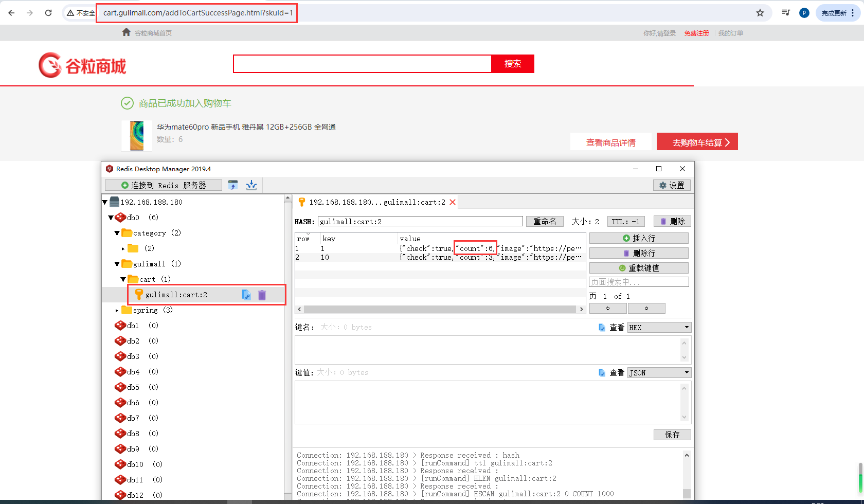Viewport: 864px width, 504px height.
Task: Click the reload icon beside gulimall:cart:2
Action: click(x=246, y=295)
